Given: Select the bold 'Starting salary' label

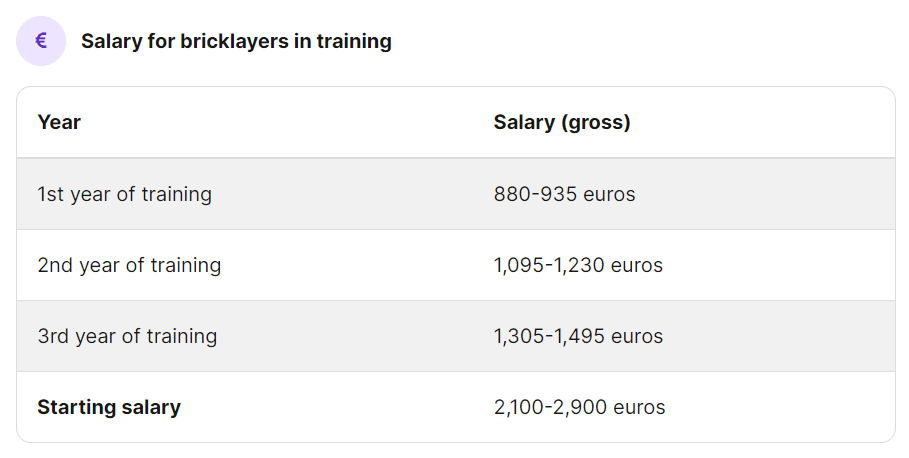Looking at the screenshot, I should (109, 408).
